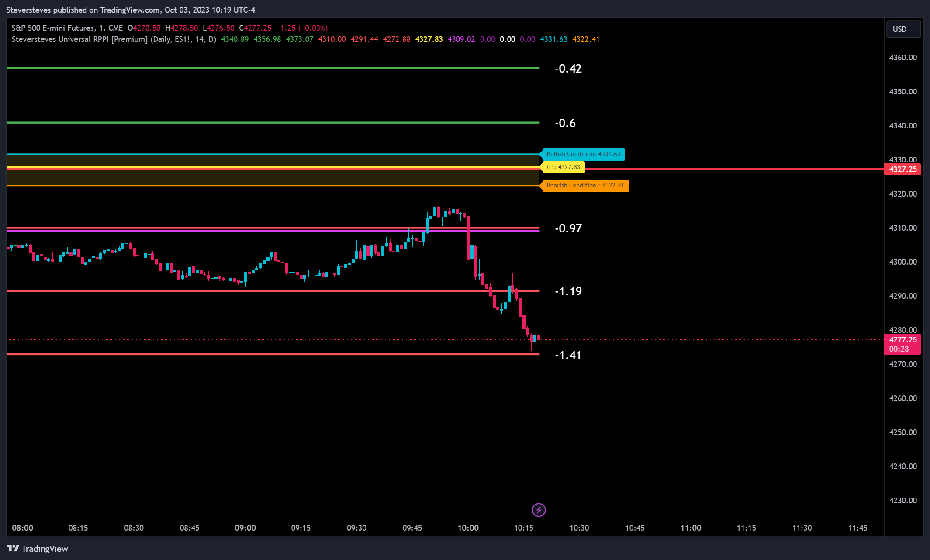
Task: Click the open price O4278.50 value
Action: coord(144,28)
